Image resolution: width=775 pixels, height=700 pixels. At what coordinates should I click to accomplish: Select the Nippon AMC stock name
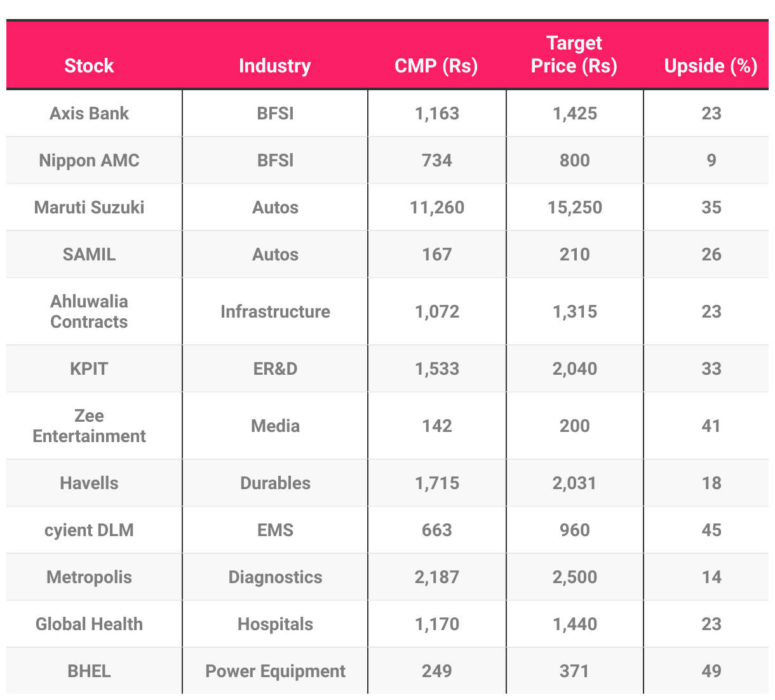click(x=89, y=160)
